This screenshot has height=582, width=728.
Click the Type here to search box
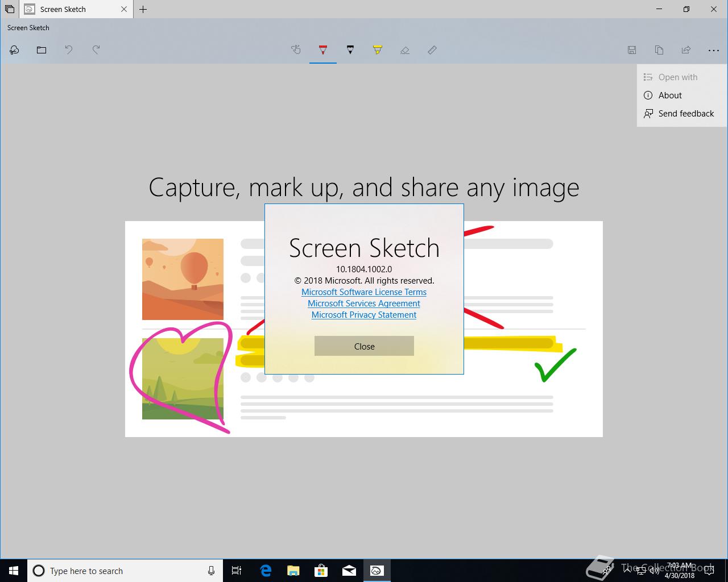coord(124,571)
